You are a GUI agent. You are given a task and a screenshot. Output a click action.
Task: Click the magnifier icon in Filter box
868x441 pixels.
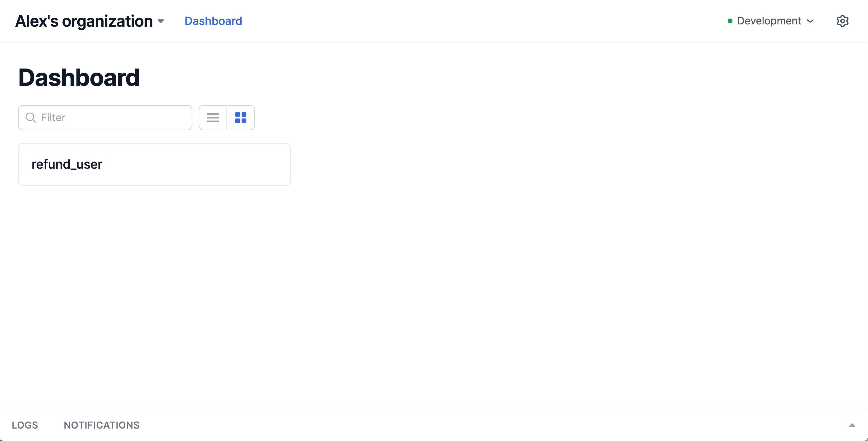pos(31,118)
